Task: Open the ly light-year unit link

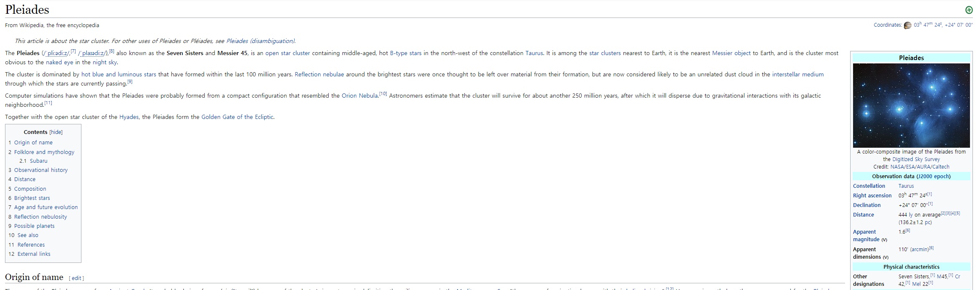Action: click(x=911, y=215)
